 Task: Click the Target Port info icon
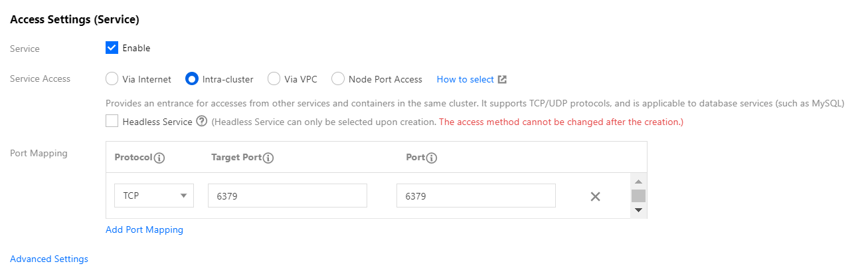pos(268,158)
